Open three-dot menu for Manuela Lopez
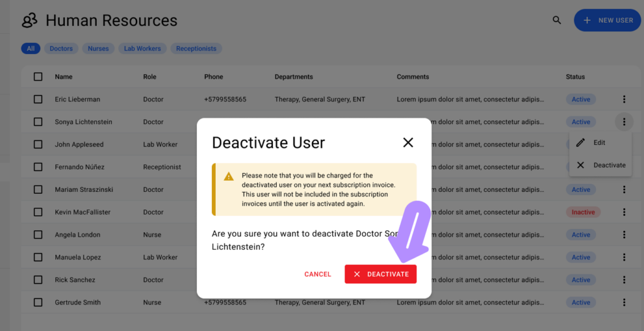Image resolution: width=644 pixels, height=331 pixels. click(624, 257)
